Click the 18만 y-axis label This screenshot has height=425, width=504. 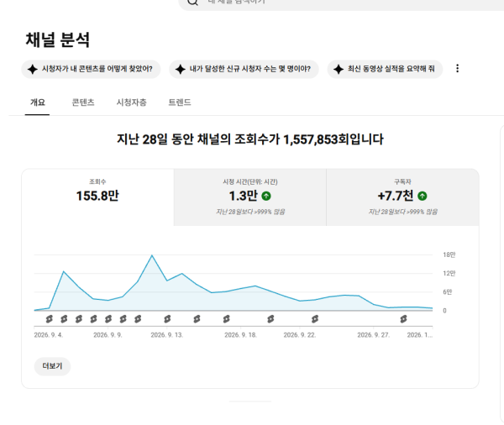(449, 254)
